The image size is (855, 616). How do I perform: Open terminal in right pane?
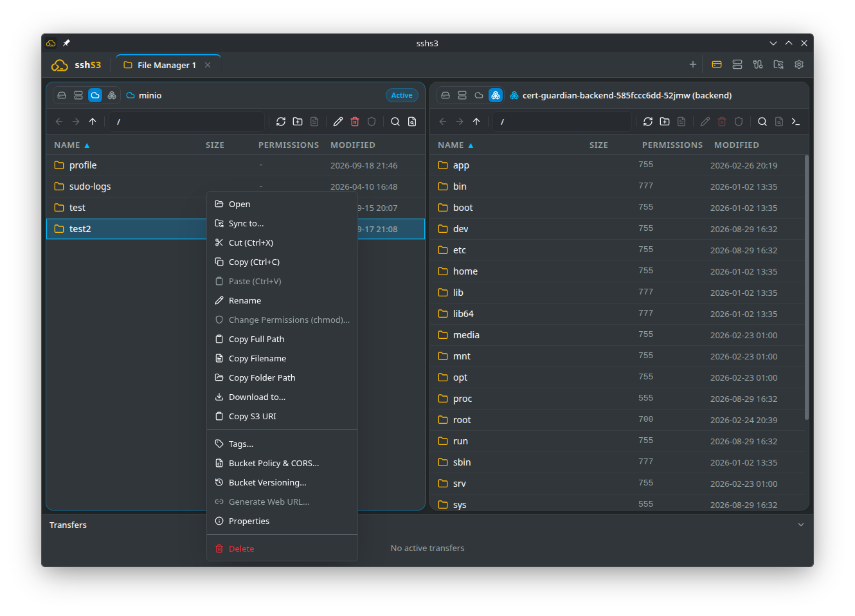[796, 122]
